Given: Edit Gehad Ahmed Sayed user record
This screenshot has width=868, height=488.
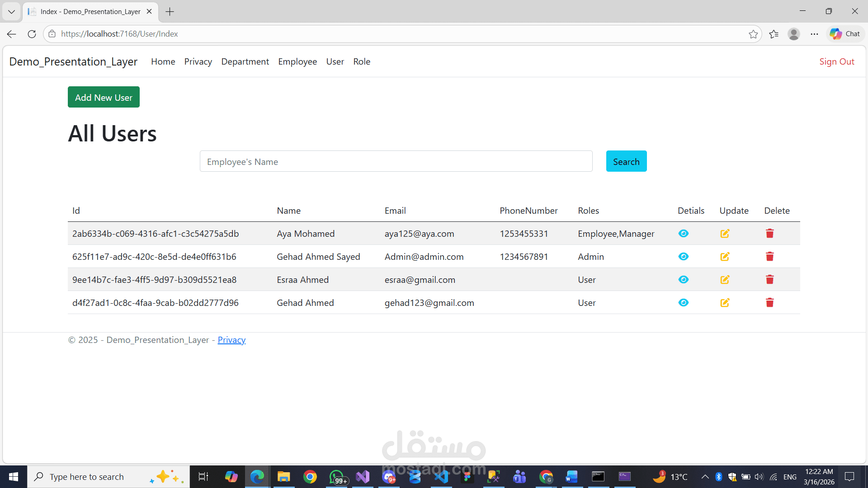Looking at the screenshot, I should [725, 257].
